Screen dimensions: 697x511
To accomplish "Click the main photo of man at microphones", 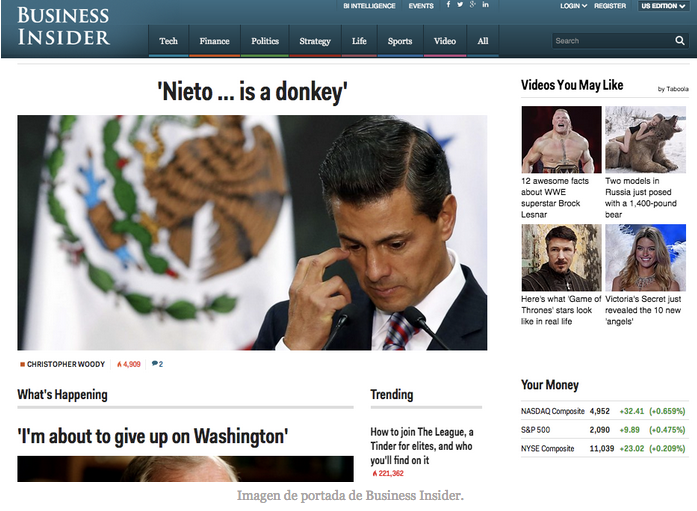I will tap(252, 232).
